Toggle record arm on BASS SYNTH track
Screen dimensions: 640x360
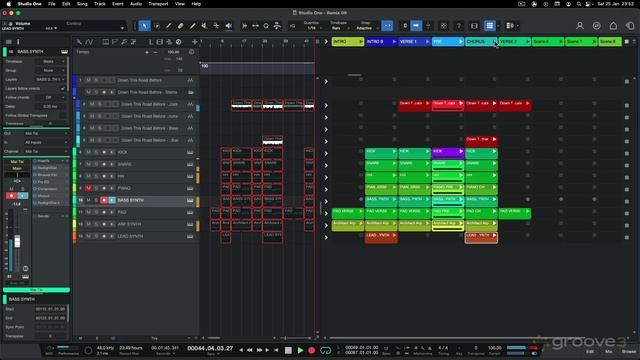point(104,200)
